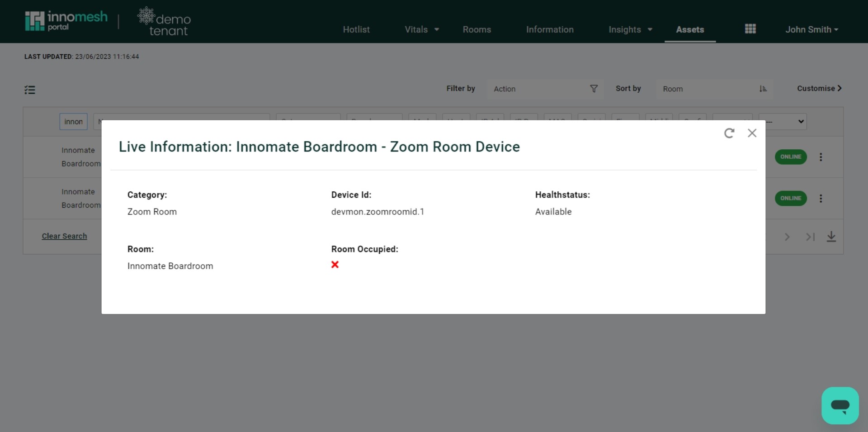
Task: Open options menu for first Innomate row
Action: (821, 157)
